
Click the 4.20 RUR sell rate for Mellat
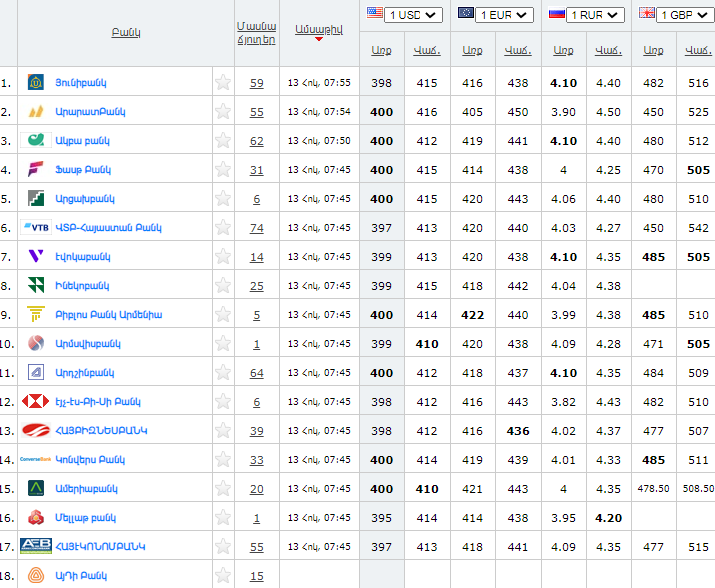(608, 518)
